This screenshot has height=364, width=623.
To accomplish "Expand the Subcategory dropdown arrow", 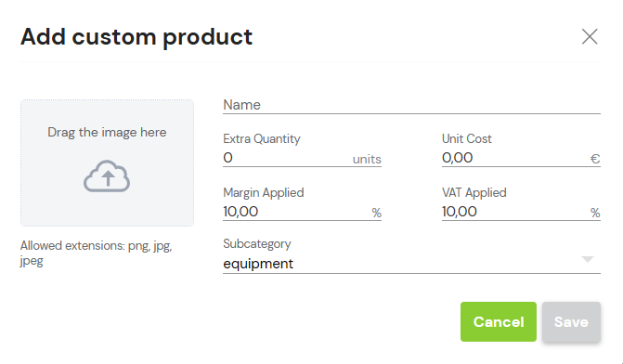I will (588, 259).
